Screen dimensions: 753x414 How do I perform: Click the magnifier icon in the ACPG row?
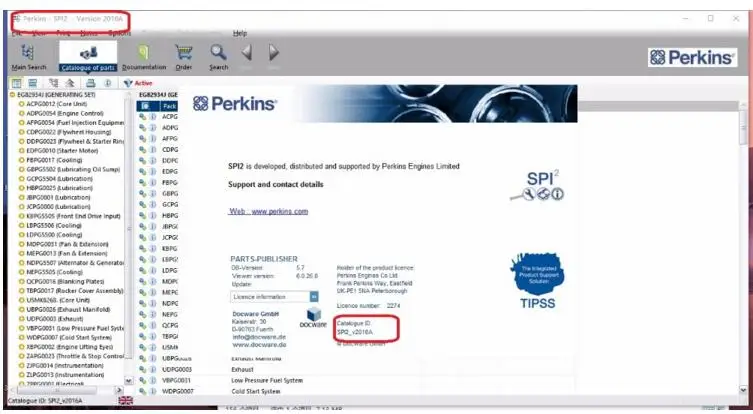[143, 117]
